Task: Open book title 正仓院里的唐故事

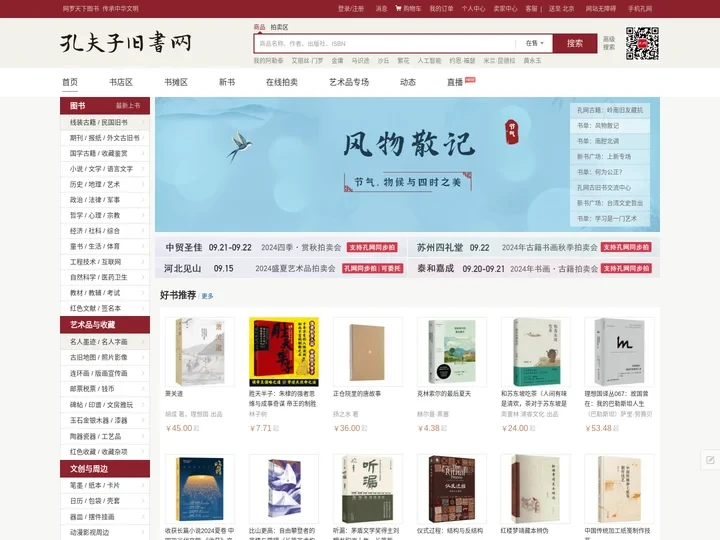Action: (357, 394)
